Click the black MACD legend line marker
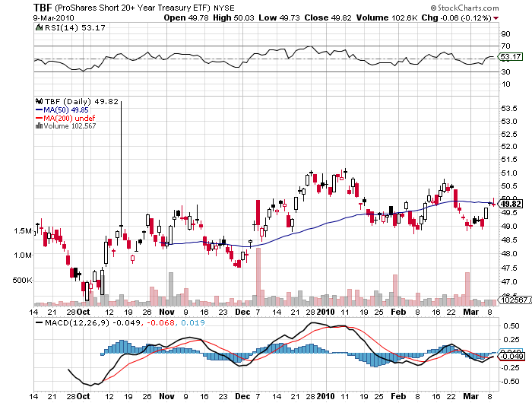Image resolution: width=532 pixels, height=403 pixels. point(40,322)
